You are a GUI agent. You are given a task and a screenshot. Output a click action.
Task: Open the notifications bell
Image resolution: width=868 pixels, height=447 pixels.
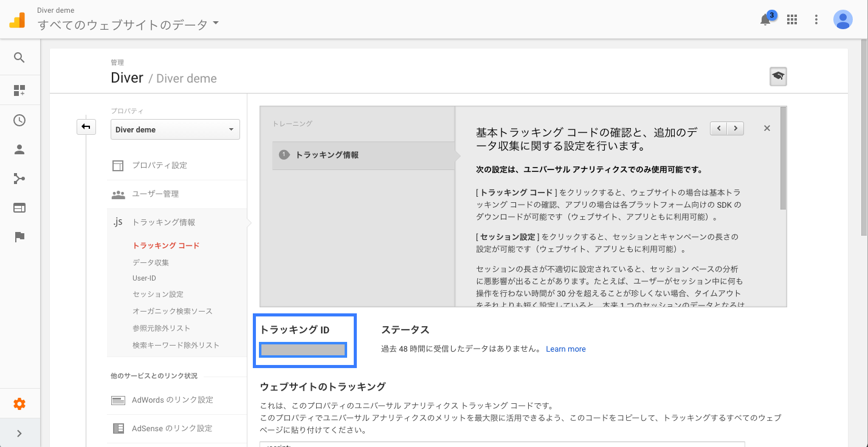point(765,19)
